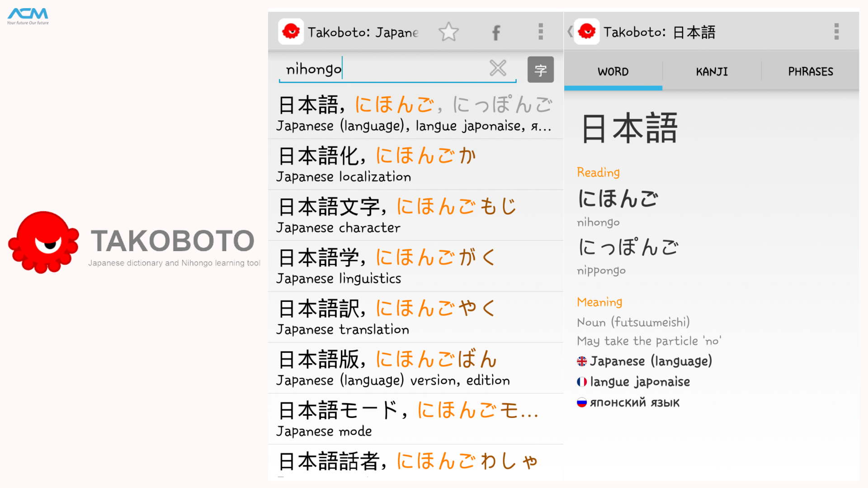Tap the kanji 字 input button

pyautogui.click(x=541, y=70)
